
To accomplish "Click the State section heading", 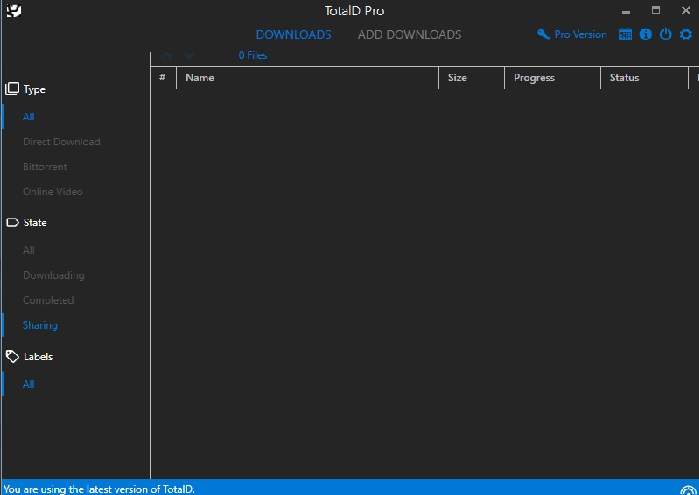I will tap(35, 223).
